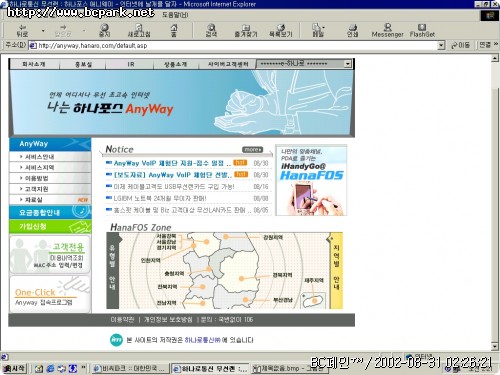This screenshot has width=500, height=375.
Task: Open the AnyWay VoIP notice link
Action: (x=172, y=163)
